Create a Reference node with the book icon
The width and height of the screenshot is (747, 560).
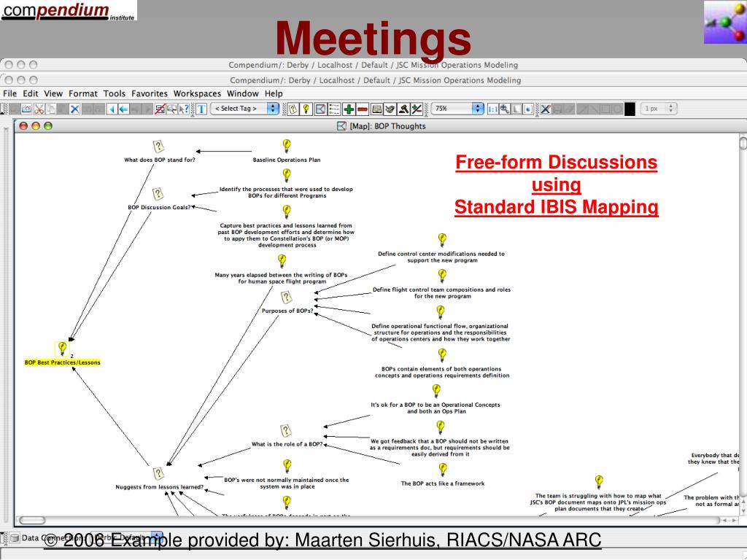click(376, 109)
